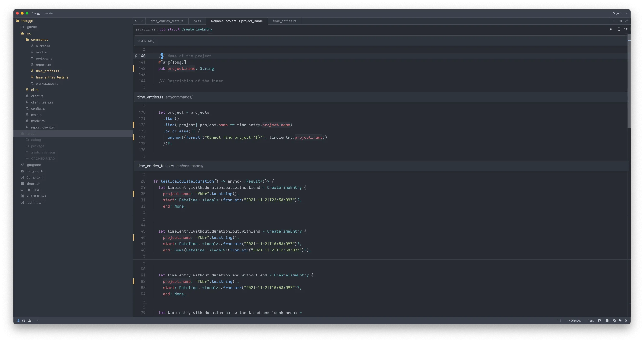The width and height of the screenshot is (644, 342).
Task: Collapse the fbtoggl root folder
Action: 73,21
